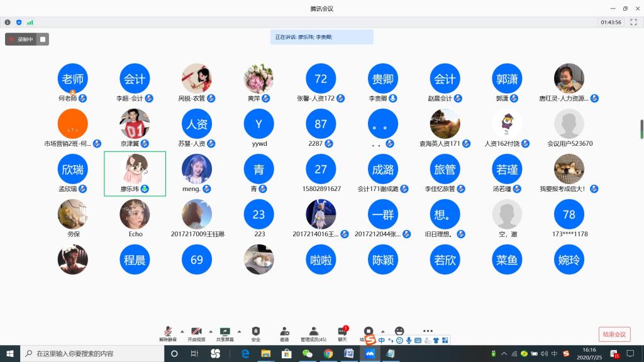Select 廖乐玮's highlighted participant tile

[135, 173]
